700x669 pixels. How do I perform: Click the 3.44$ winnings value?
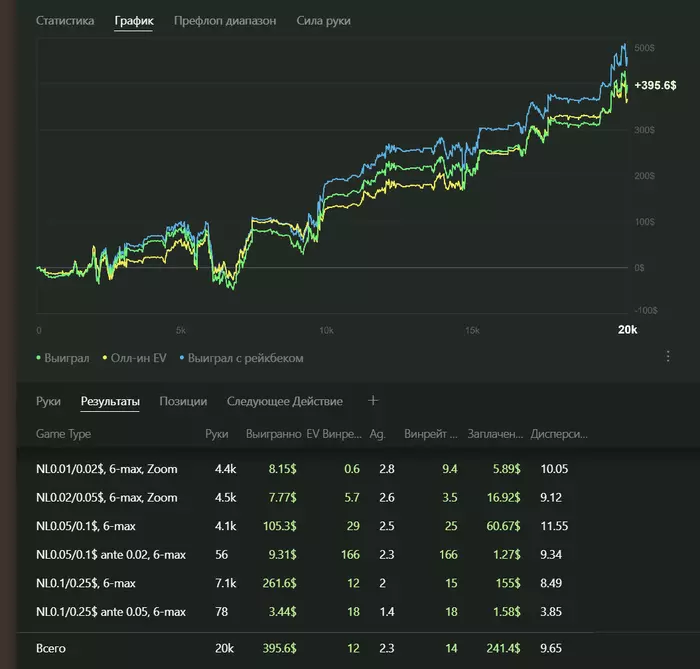pyautogui.click(x=283, y=612)
